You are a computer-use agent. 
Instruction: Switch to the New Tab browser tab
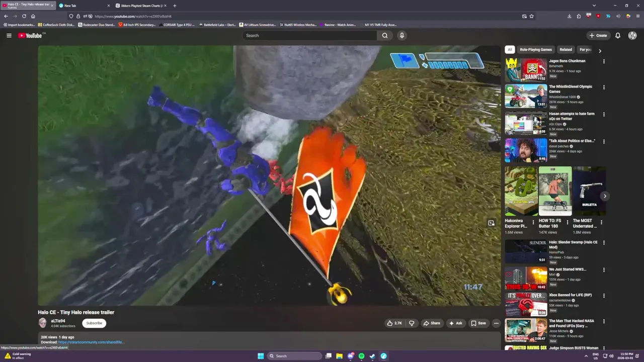point(84,6)
